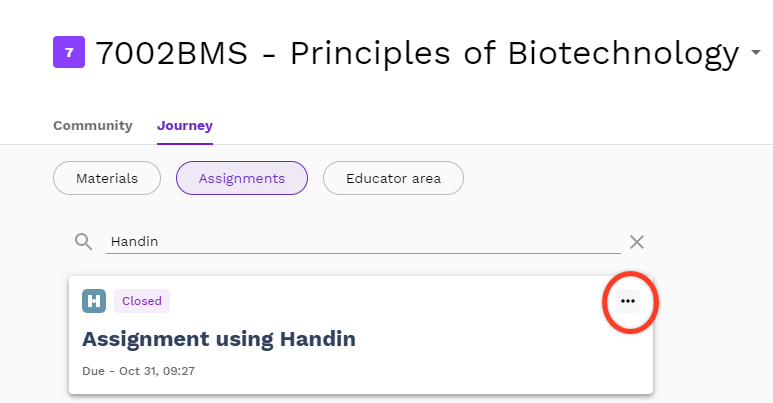
Task: Toggle the Materials filter chip
Action: point(107,178)
